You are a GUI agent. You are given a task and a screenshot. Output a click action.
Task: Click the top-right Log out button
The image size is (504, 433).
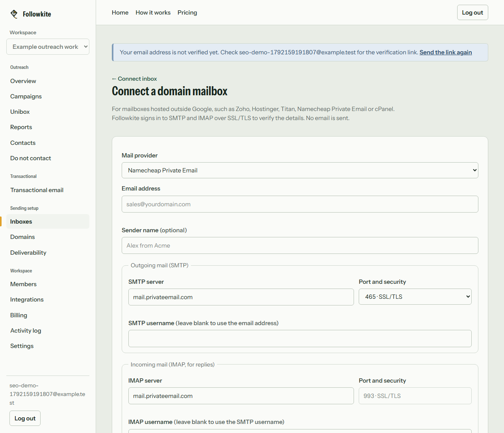click(x=472, y=13)
